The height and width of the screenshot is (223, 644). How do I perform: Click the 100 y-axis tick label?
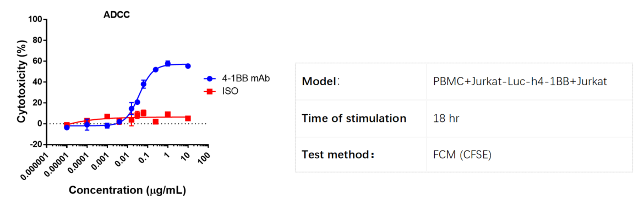pyautogui.click(x=36, y=19)
